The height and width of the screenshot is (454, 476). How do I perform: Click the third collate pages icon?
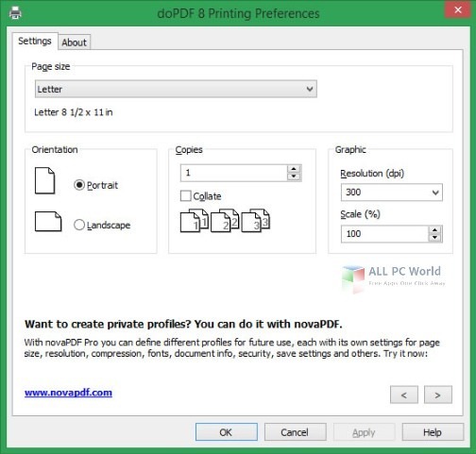255,221
